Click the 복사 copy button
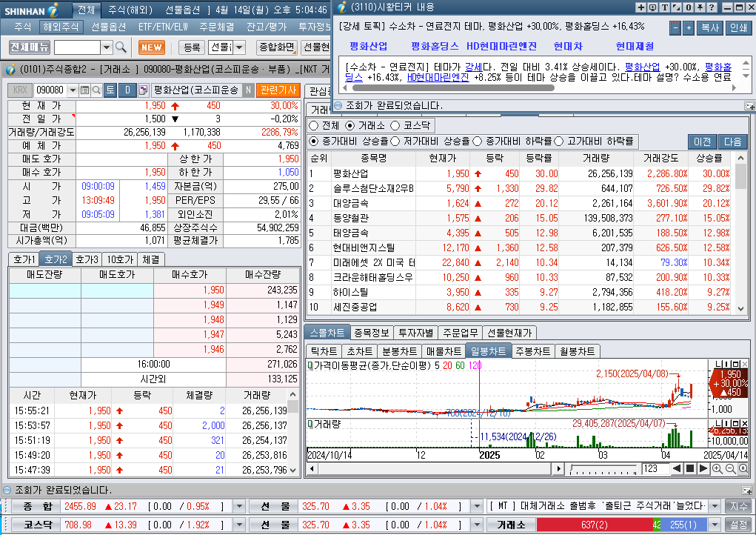Viewport: 756px width, 535px height. tap(709, 28)
